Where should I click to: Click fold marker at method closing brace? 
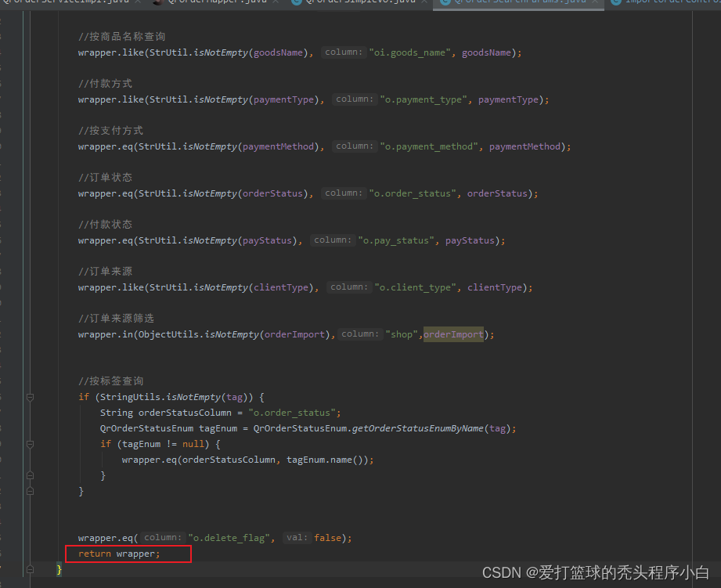(x=30, y=569)
